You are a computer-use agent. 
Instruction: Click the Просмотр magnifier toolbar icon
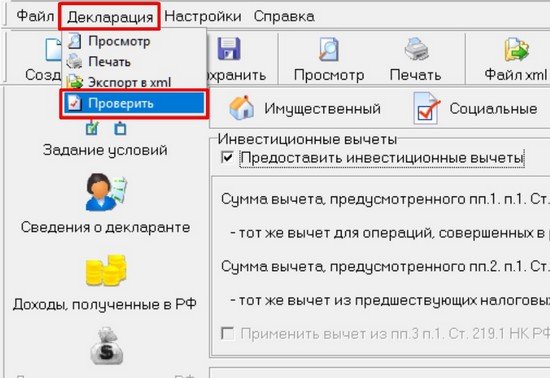(x=328, y=49)
